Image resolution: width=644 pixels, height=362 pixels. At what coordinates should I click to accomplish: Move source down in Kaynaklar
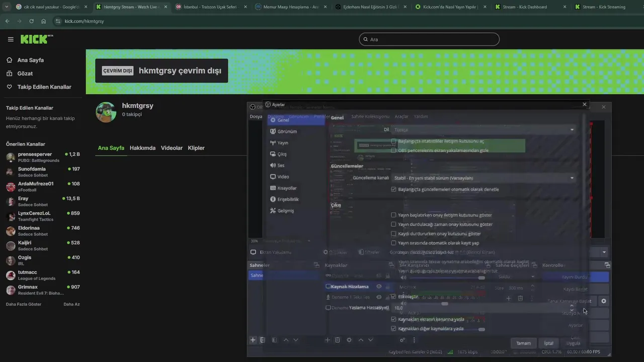[x=370, y=340]
